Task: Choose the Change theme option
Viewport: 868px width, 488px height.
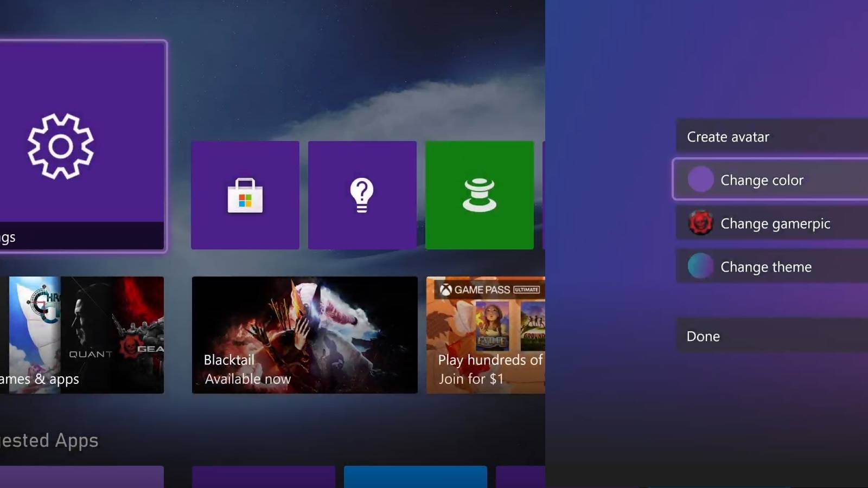Action: [x=766, y=267]
